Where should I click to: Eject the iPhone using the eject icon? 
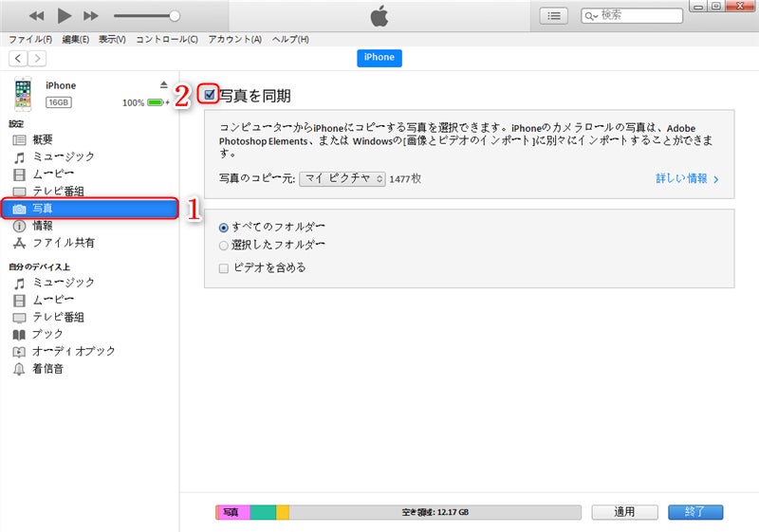click(x=163, y=84)
